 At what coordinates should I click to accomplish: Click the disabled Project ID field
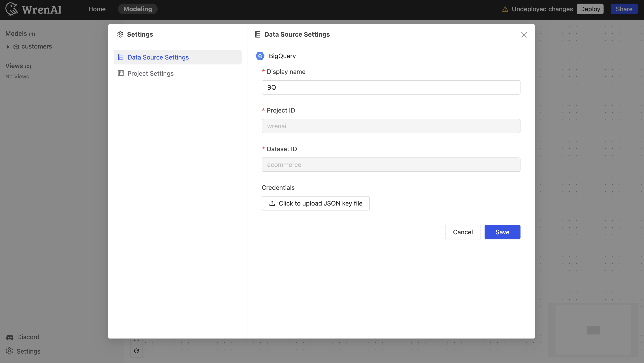tap(391, 126)
